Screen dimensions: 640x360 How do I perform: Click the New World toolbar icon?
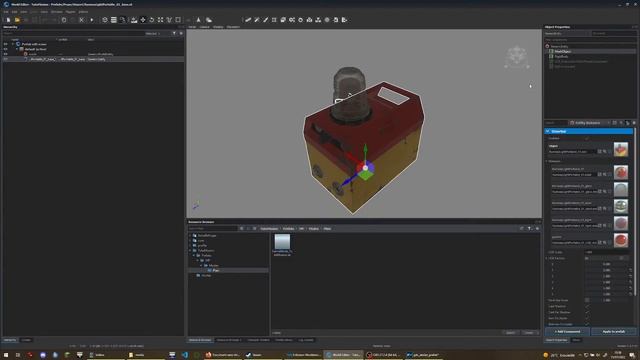(8, 20)
